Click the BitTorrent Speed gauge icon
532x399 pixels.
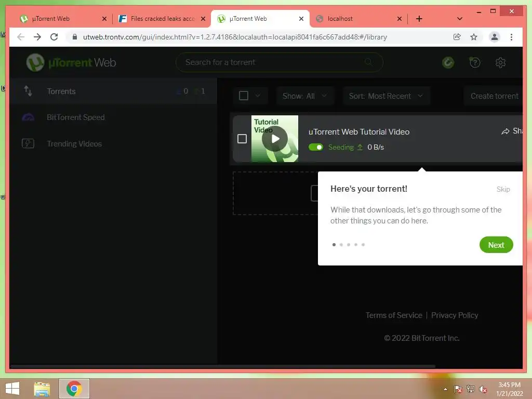point(28,117)
